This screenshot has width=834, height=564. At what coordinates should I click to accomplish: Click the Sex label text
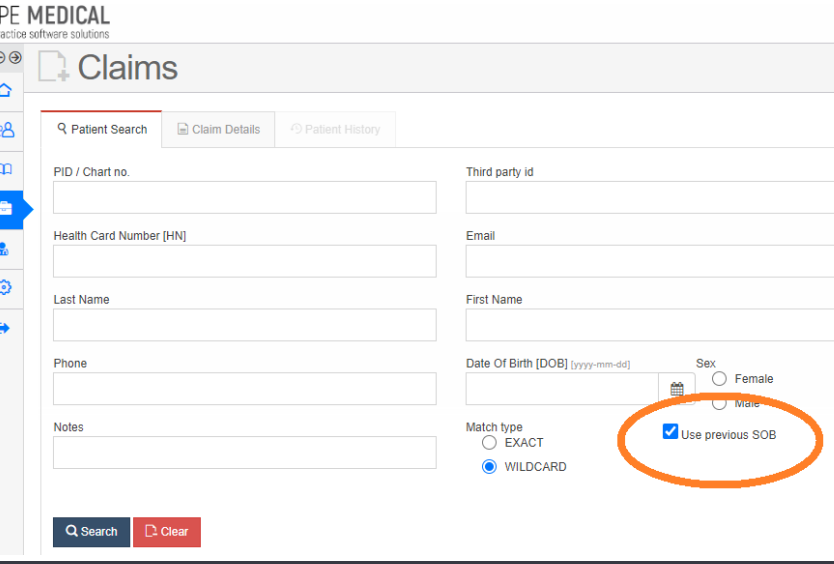[706, 363]
